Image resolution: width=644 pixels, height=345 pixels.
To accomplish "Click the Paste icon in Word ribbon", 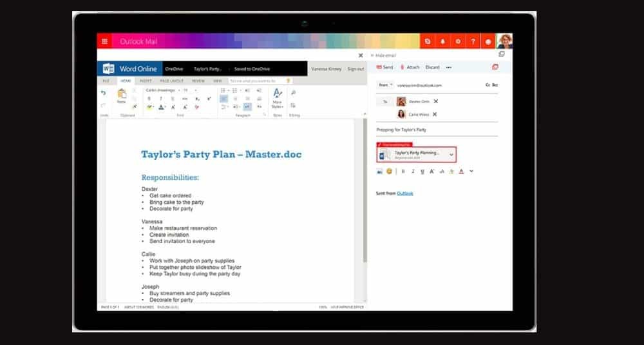I will coord(121,95).
